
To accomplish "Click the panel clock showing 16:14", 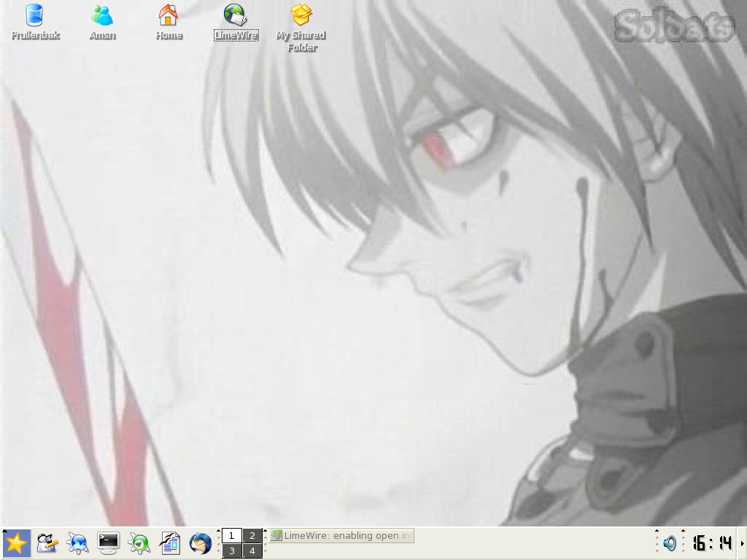I will (x=712, y=543).
